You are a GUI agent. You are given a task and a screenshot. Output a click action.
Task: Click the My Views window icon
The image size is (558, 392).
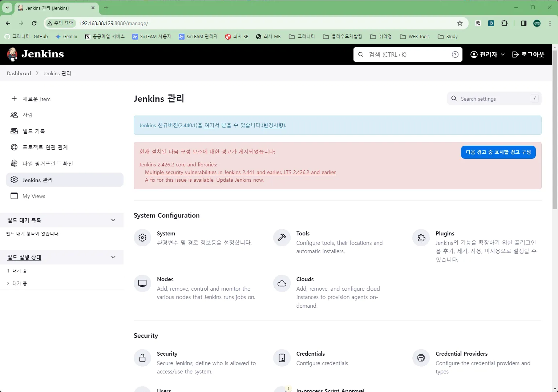click(x=14, y=196)
